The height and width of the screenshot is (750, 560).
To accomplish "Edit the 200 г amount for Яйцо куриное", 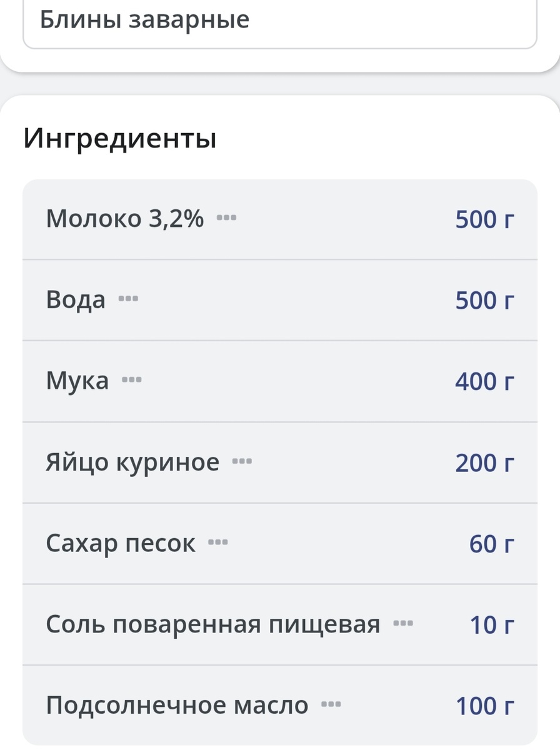I will [x=485, y=463].
